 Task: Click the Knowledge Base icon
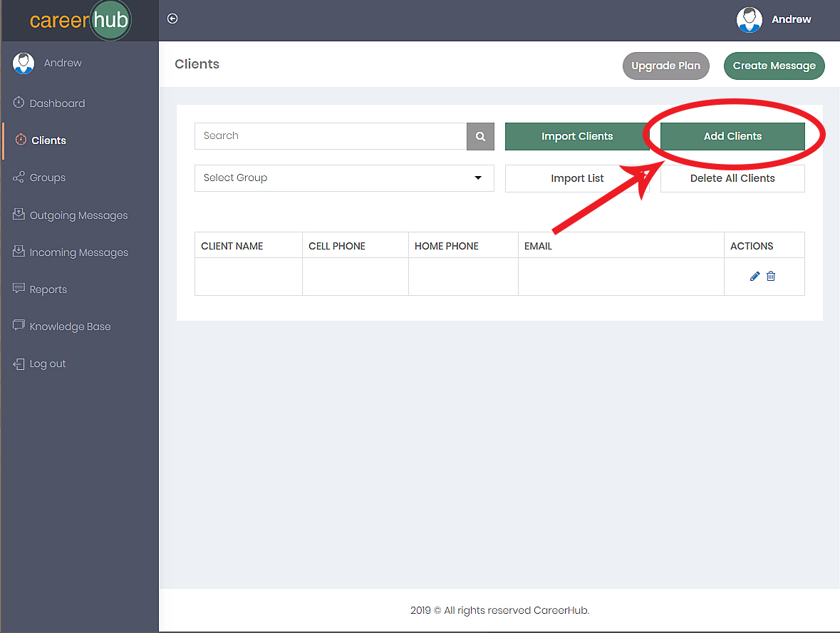(19, 325)
